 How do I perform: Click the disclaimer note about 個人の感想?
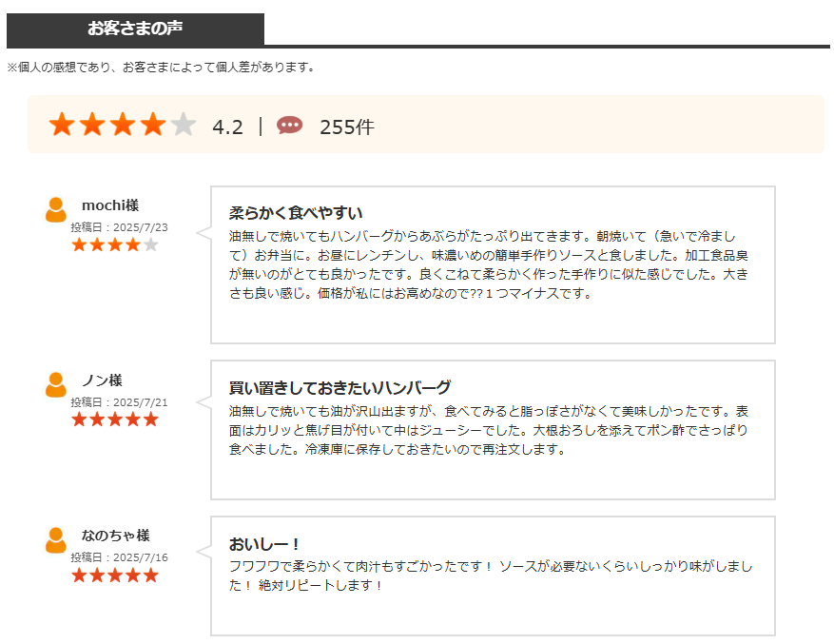pyautogui.click(x=161, y=68)
